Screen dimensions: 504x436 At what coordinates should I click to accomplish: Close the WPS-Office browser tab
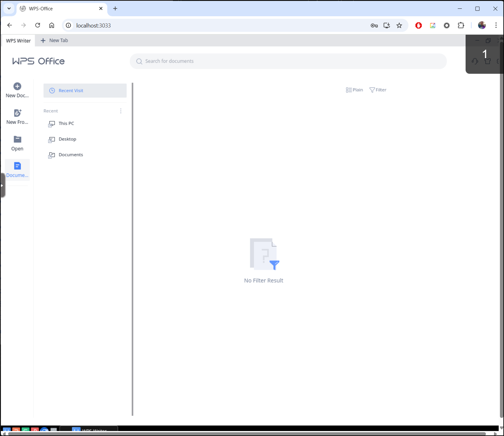click(x=101, y=8)
